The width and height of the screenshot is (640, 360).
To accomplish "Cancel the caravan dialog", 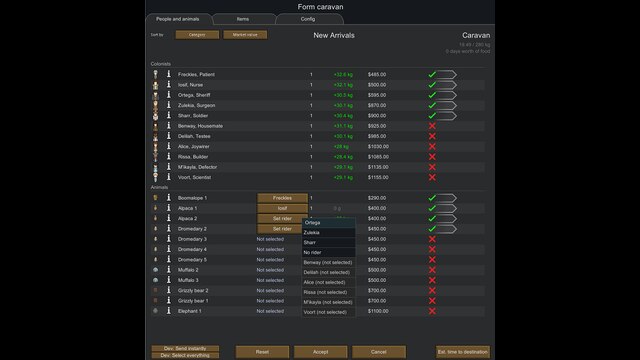I will click(379, 351).
